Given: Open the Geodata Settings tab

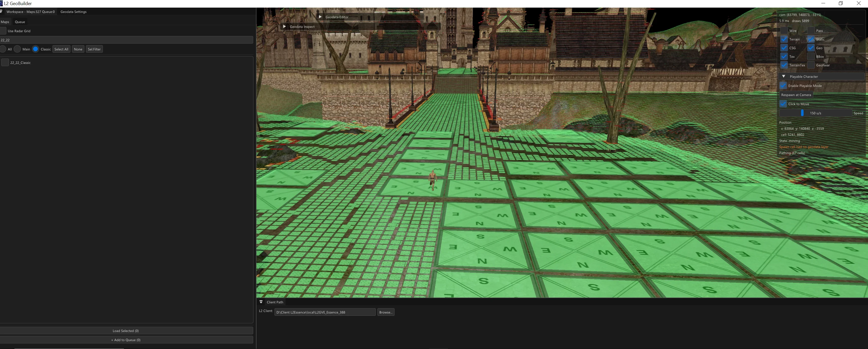Looking at the screenshot, I should point(73,12).
